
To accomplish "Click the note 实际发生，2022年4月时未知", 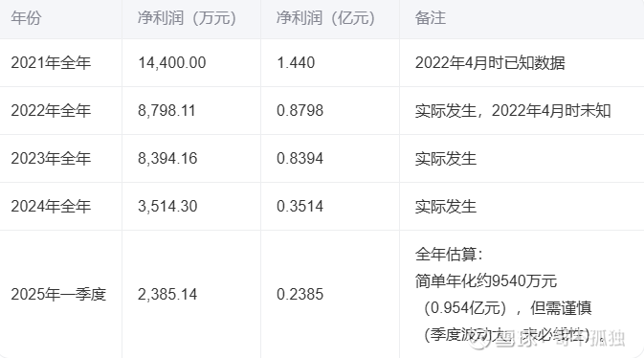I will [x=513, y=111].
